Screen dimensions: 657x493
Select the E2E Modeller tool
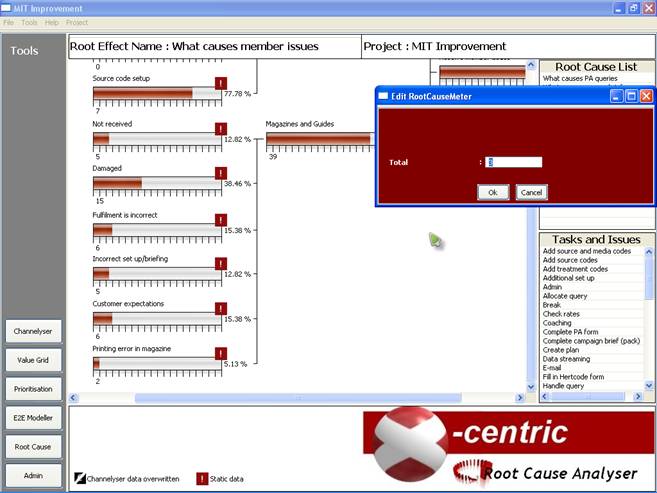pyautogui.click(x=32, y=418)
